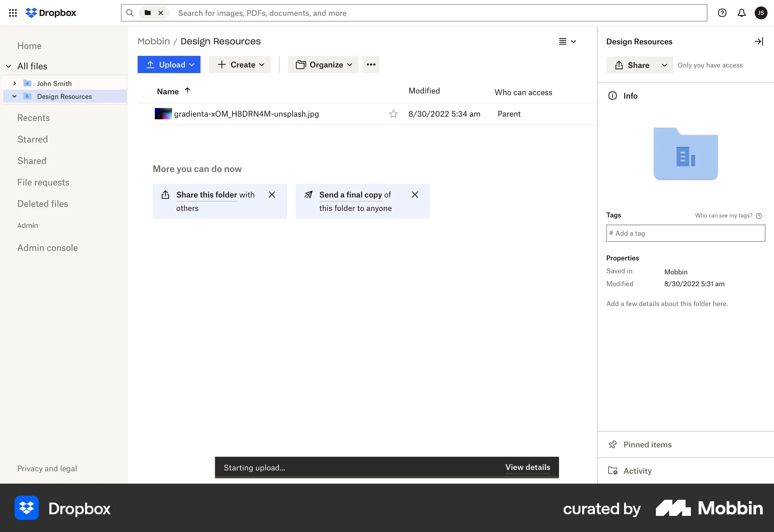Click View details on the upload progress bar

528,468
